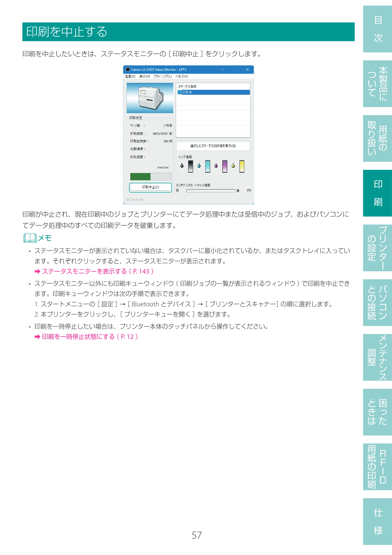Go to the パソコンとの接続 side tab
Viewport: 392px width, 555px height.
pyautogui.click(x=377, y=303)
